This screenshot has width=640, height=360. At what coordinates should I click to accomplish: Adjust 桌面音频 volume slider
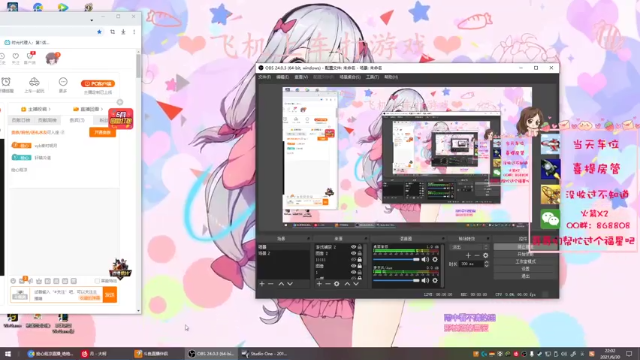(x=396, y=260)
